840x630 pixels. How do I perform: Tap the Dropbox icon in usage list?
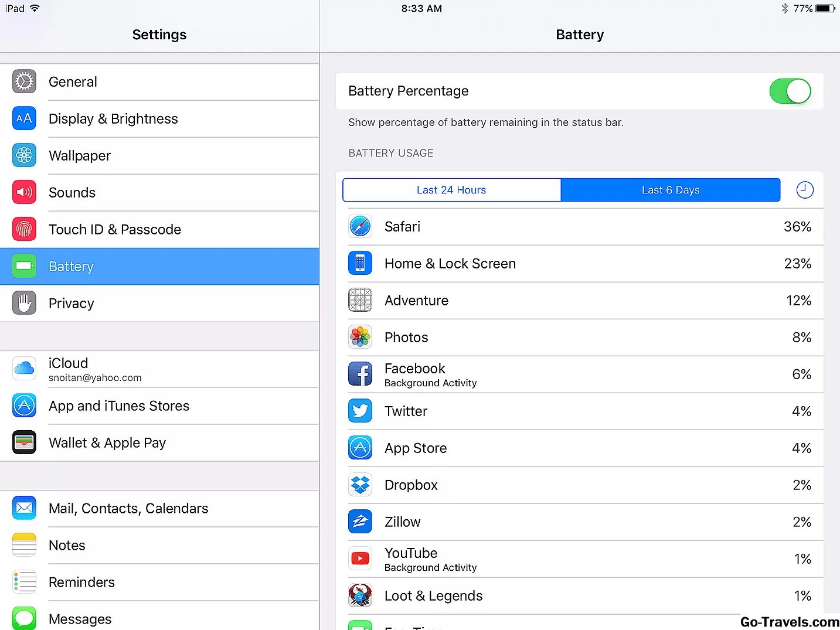click(360, 485)
